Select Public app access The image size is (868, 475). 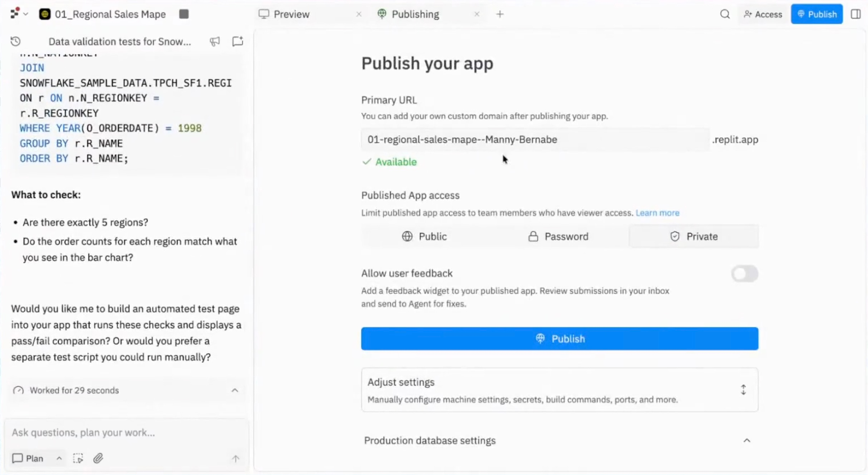pos(424,236)
